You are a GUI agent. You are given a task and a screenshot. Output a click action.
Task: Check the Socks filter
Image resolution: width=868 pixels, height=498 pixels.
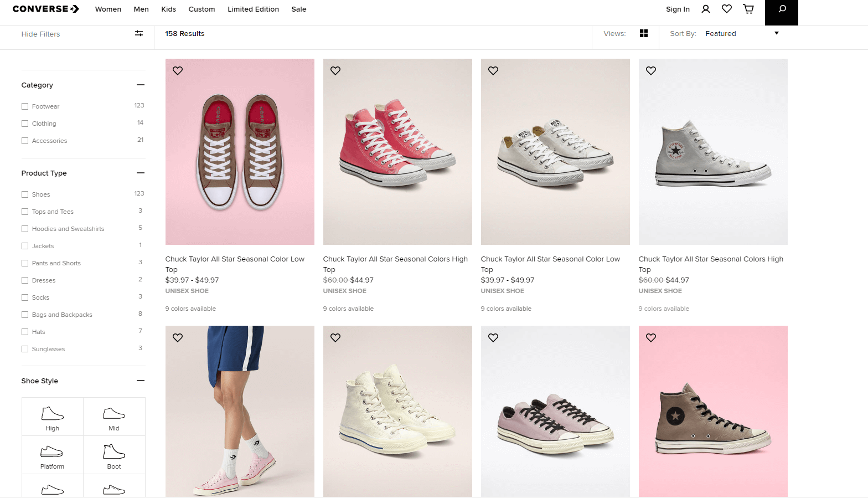coord(25,297)
